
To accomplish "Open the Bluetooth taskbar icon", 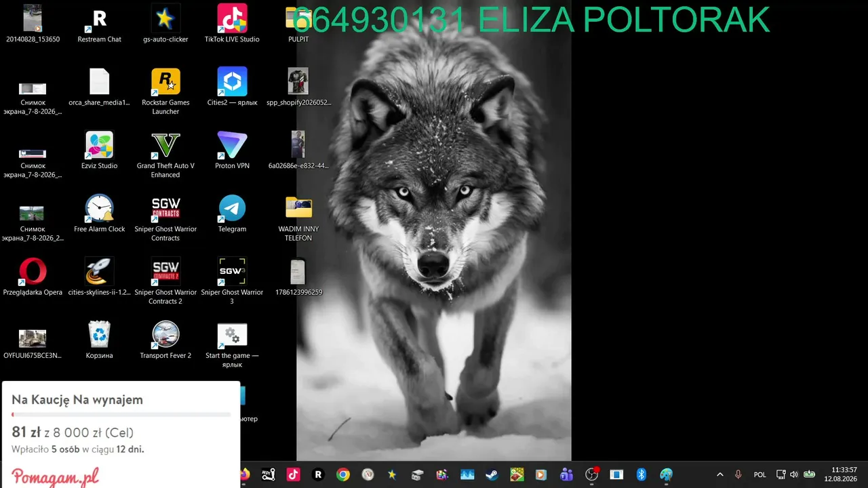I will (x=641, y=474).
